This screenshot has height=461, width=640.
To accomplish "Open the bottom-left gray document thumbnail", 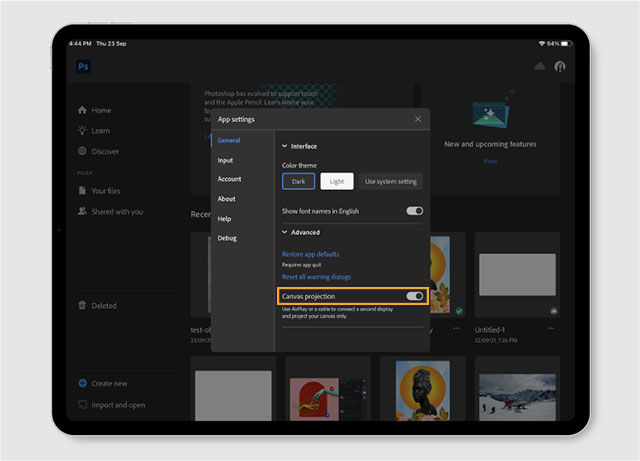I will 233,396.
